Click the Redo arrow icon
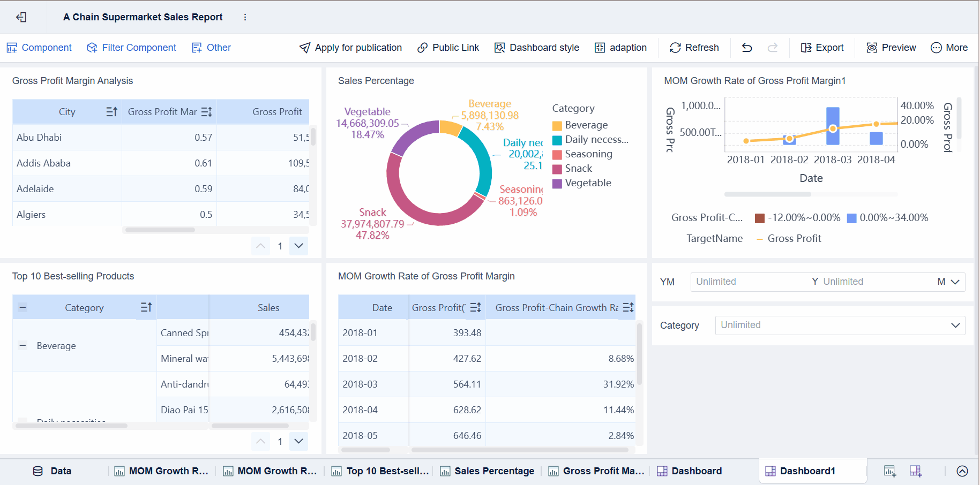 click(772, 48)
